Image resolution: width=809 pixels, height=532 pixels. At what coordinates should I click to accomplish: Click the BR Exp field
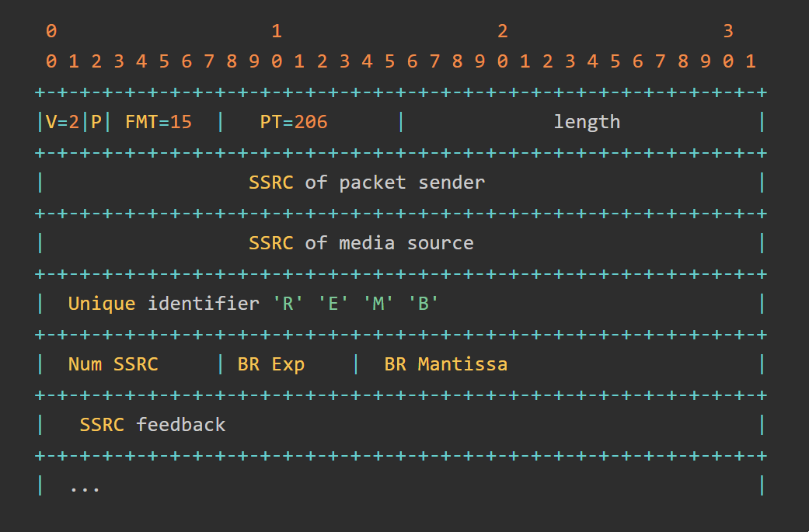click(271, 364)
